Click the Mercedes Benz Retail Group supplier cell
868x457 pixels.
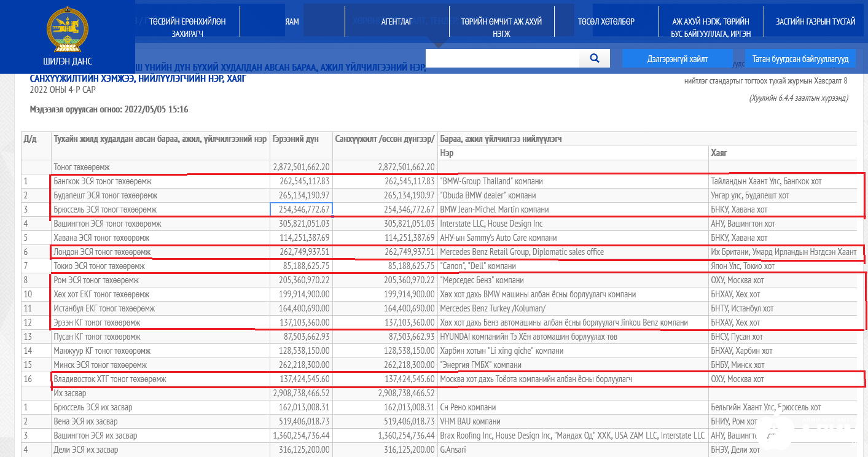point(522,252)
